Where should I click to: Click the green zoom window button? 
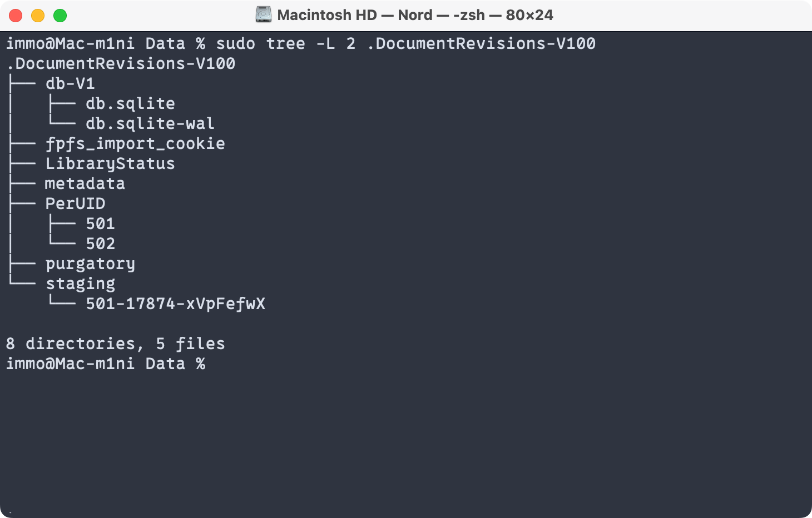(60, 16)
